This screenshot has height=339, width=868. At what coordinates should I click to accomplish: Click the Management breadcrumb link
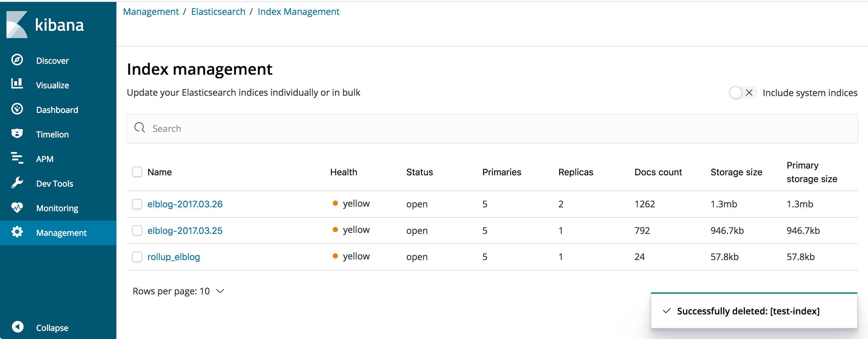point(151,12)
